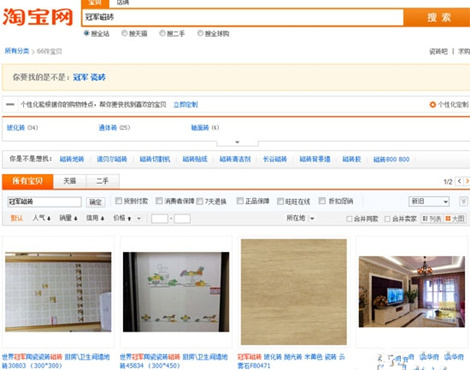
Task: Switch to 列表 list view
Action: (x=432, y=219)
